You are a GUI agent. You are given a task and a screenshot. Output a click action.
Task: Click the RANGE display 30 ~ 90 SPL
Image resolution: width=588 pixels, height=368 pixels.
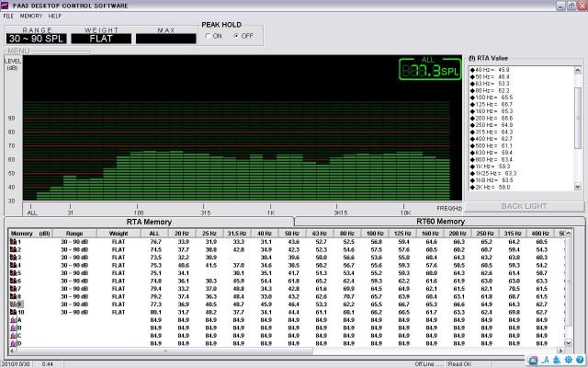37,39
